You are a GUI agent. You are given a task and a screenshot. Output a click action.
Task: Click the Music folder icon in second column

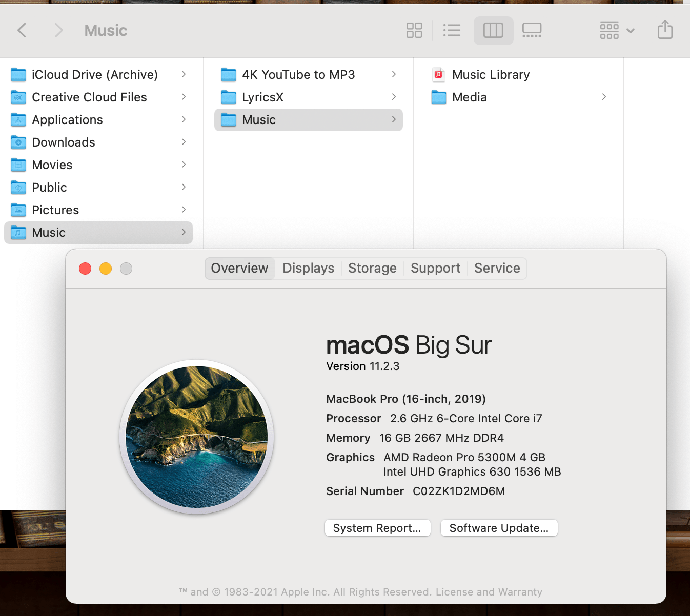(x=229, y=120)
